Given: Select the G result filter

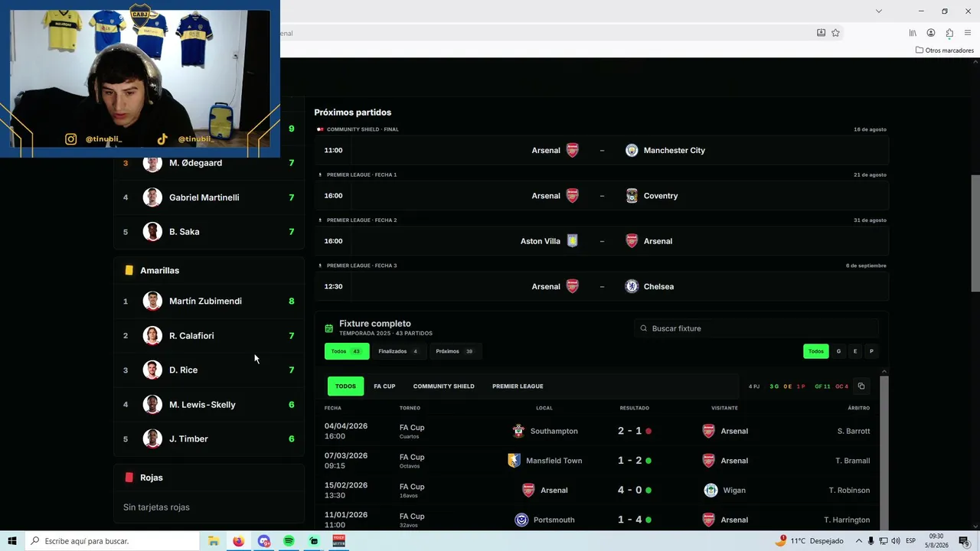Looking at the screenshot, I should [x=838, y=351].
